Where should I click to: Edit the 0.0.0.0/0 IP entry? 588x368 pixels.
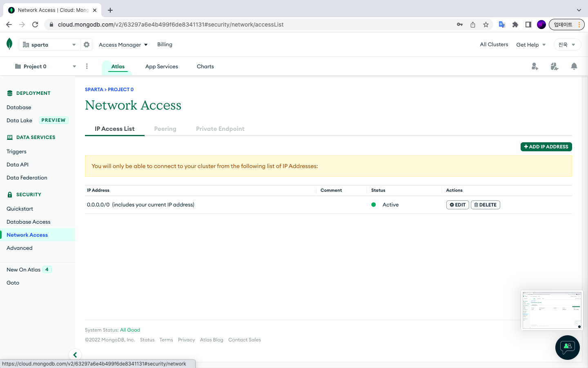458,205
